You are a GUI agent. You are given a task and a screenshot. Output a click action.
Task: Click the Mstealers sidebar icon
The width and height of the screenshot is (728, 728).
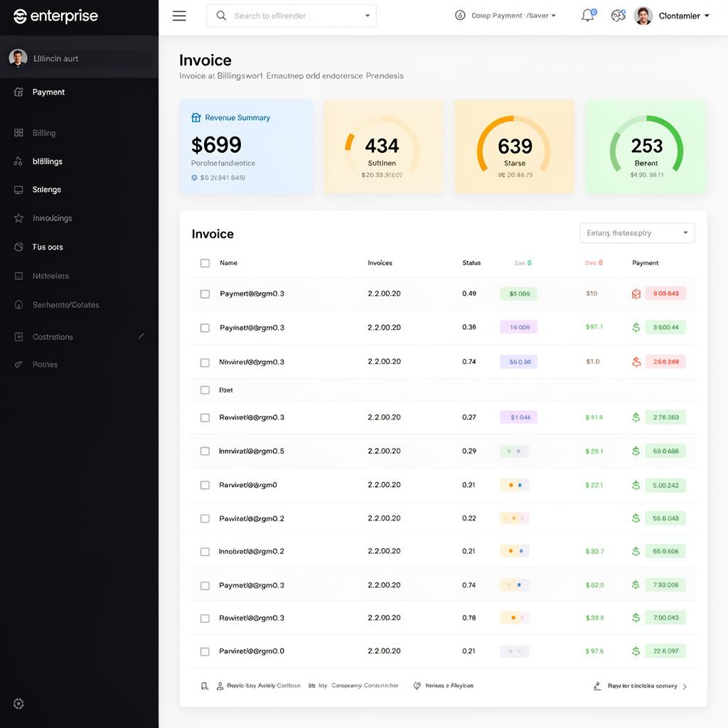[18, 276]
